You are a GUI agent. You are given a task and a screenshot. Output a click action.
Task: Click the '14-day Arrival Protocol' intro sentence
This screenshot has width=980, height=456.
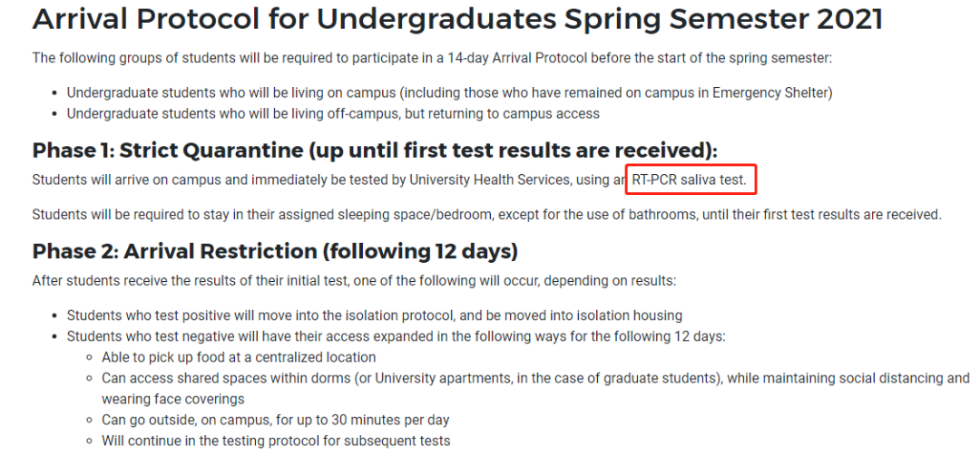coord(433,58)
